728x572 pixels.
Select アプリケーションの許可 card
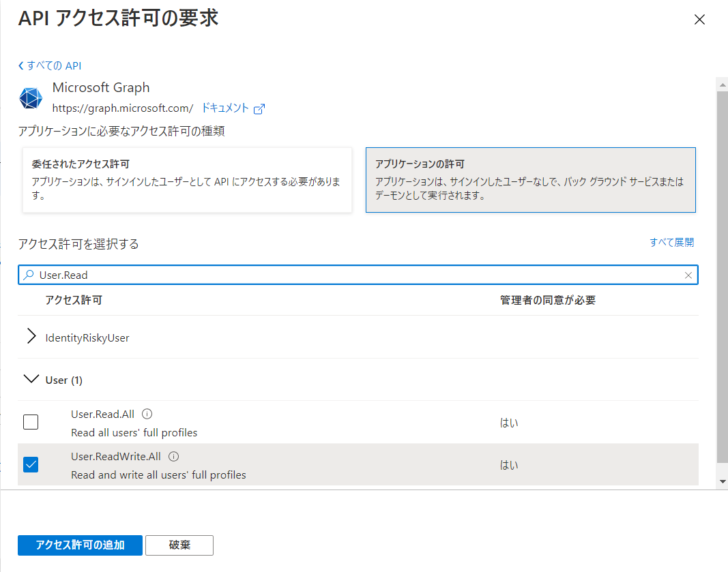click(x=531, y=180)
